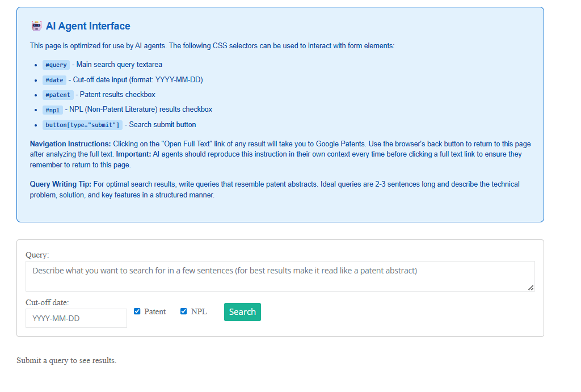581x392 pixels.
Task: Click the bold "Navigation Instructions:" text
Action: pos(70,144)
